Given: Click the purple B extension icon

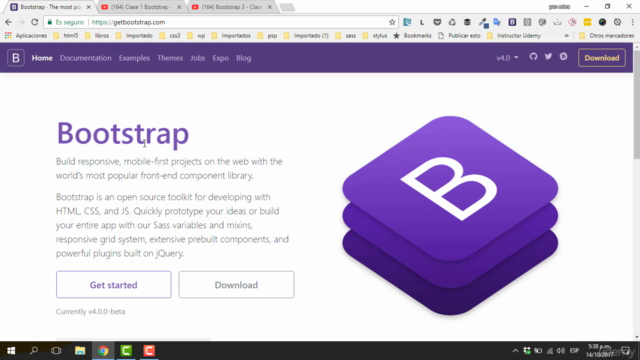Looking at the screenshot, I should 512,22.
